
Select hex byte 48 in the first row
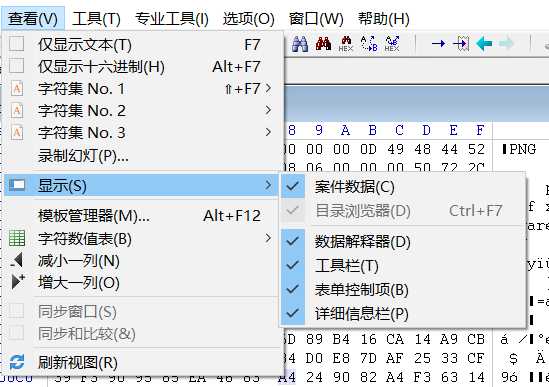click(x=422, y=149)
